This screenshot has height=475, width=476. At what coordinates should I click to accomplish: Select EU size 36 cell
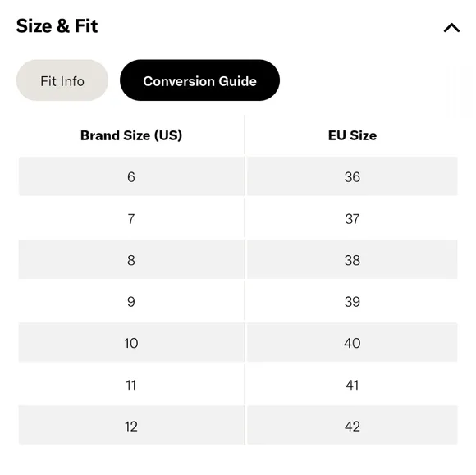coord(352,176)
